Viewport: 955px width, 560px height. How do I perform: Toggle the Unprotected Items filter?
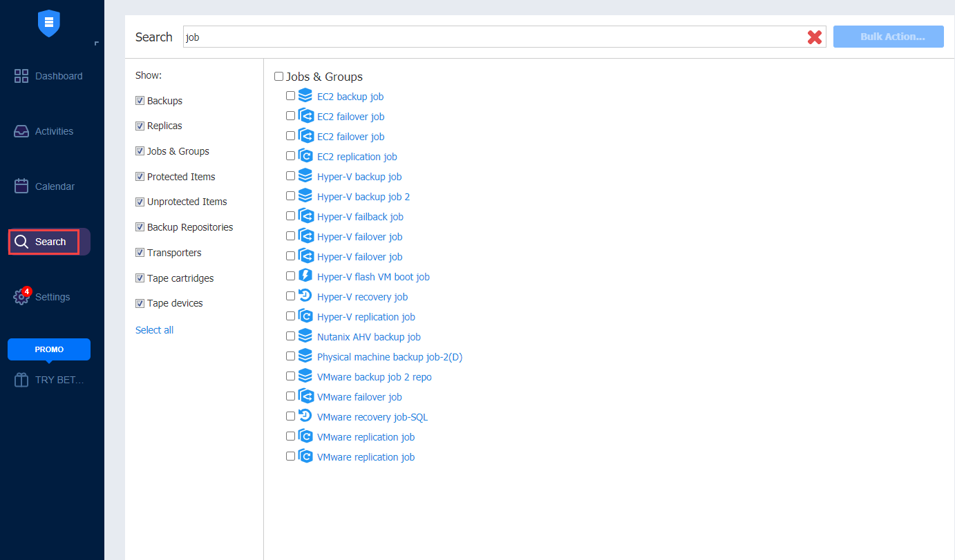point(140,202)
